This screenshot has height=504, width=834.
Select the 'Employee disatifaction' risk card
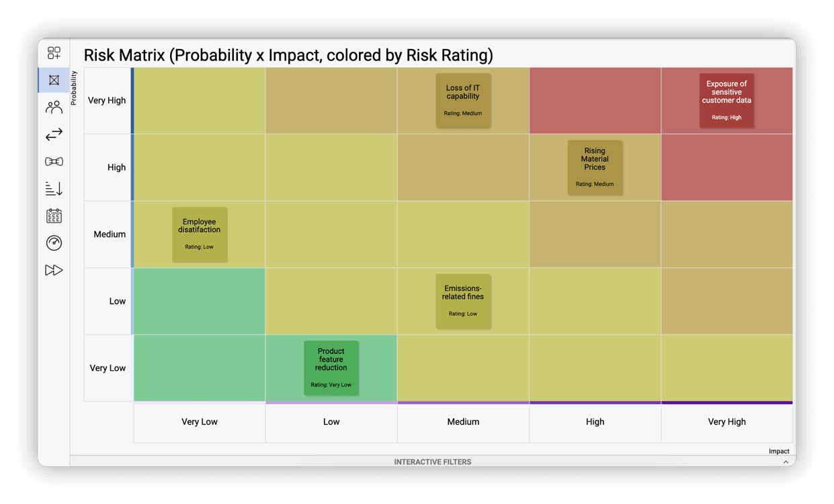pyautogui.click(x=200, y=235)
